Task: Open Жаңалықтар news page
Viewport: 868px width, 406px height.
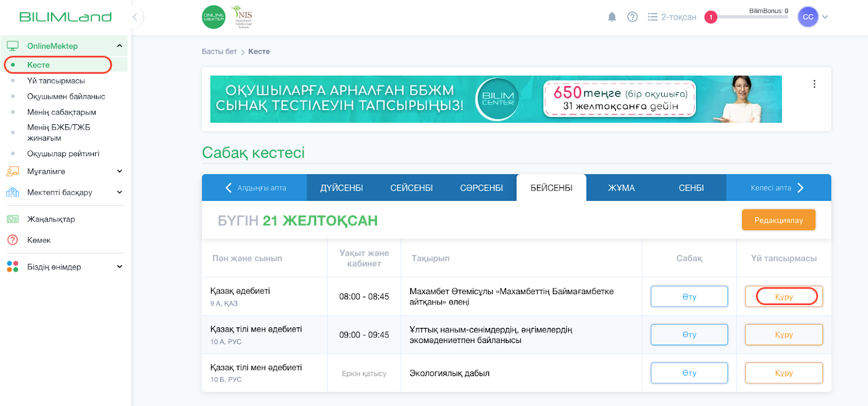Action: pos(51,219)
